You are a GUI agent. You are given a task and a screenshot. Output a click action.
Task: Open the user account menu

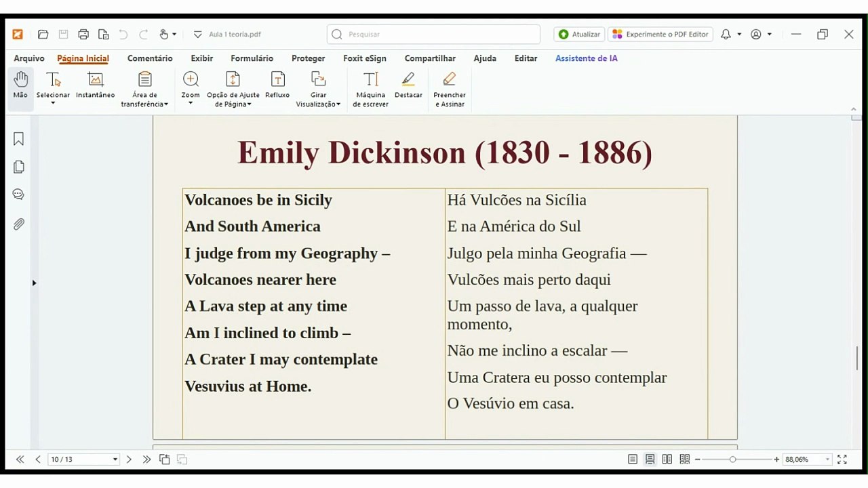[x=760, y=35]
